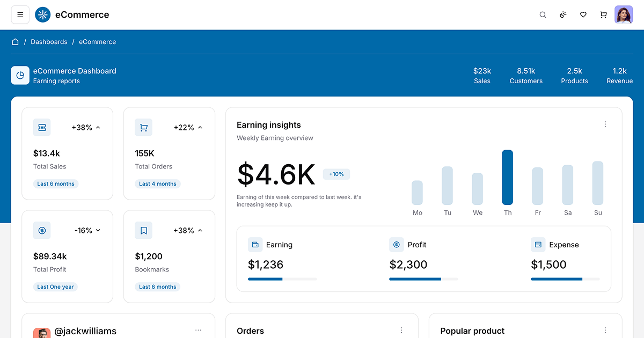
Task: Click the eCommerce snowflake logo
Action: (42, 15)
